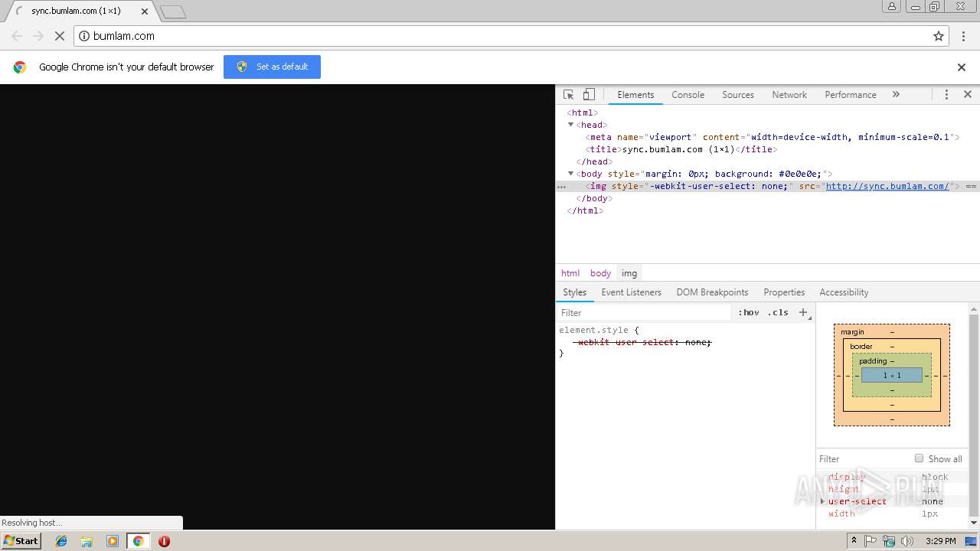Open the Properties pane
Image resolution: width=980 pixels, height=551 pixels.
pyautogui.click(x=784, y=292)
